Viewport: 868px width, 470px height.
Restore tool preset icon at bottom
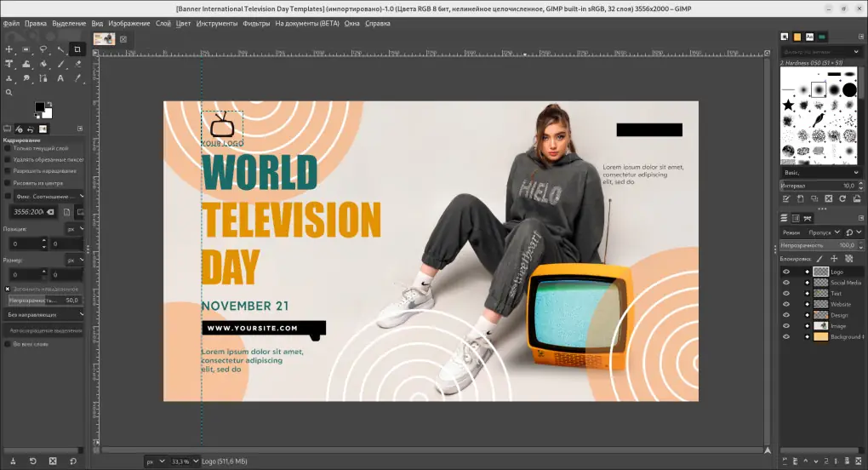32,461
